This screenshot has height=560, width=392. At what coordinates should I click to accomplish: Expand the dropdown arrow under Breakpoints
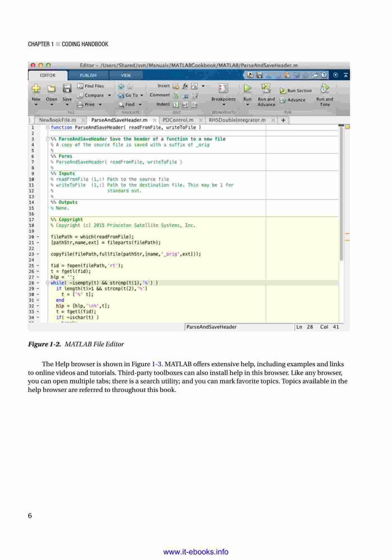pos(223,105)
